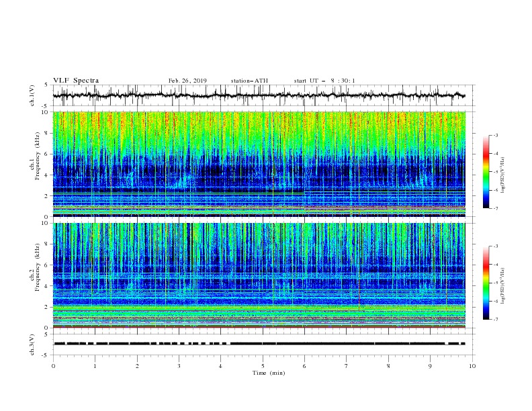
Task: Click the ch.1 'Frequency (kHz)' axis label
Action: point(37,156)
